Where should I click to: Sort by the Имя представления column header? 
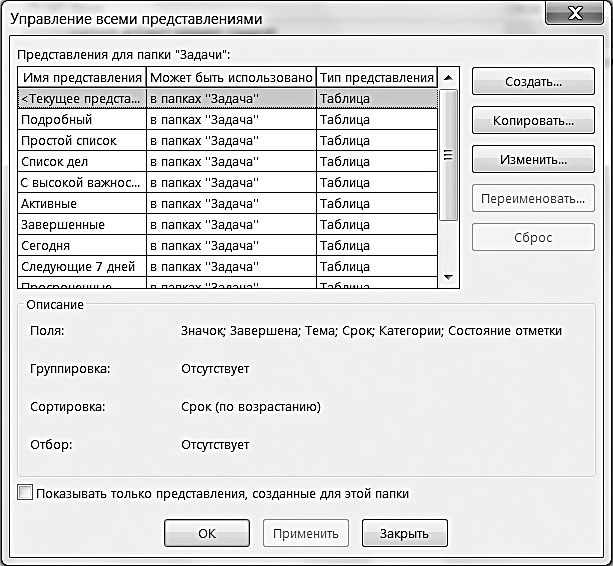tap(82, 77)
